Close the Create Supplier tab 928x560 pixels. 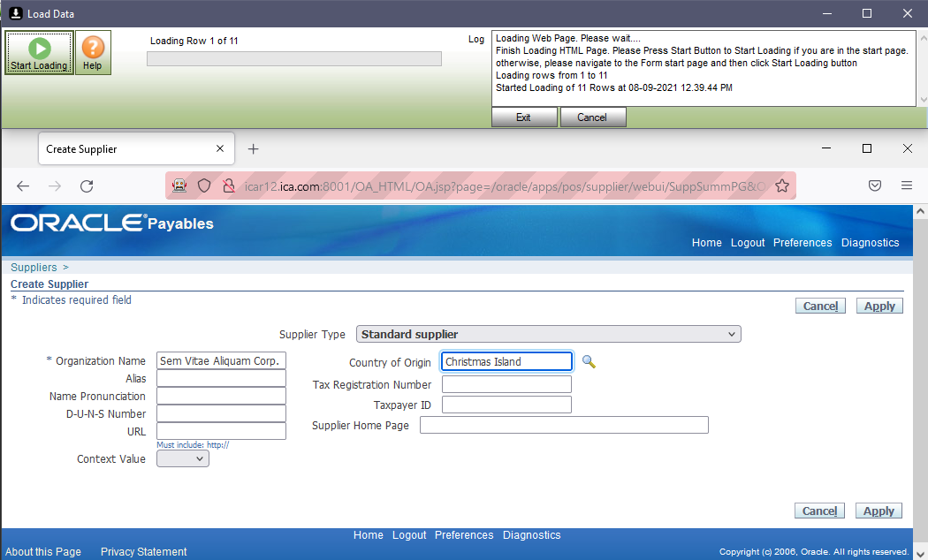point(219,148)
